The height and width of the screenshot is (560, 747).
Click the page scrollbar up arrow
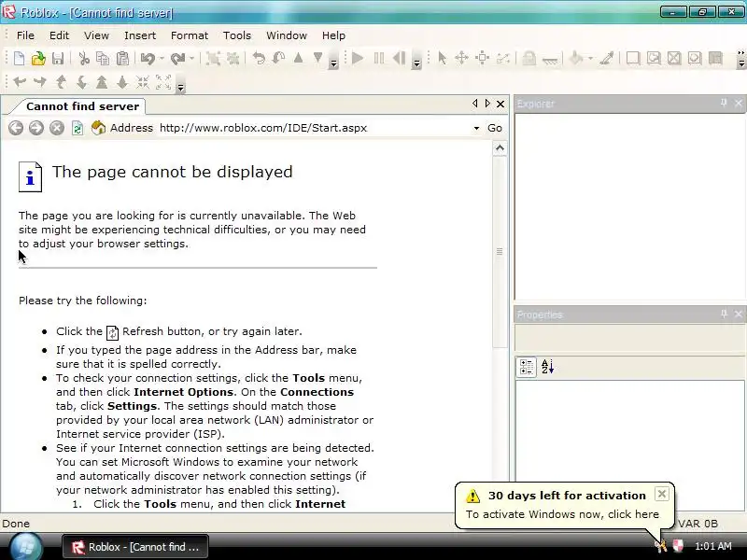click(x=500, y=148)
